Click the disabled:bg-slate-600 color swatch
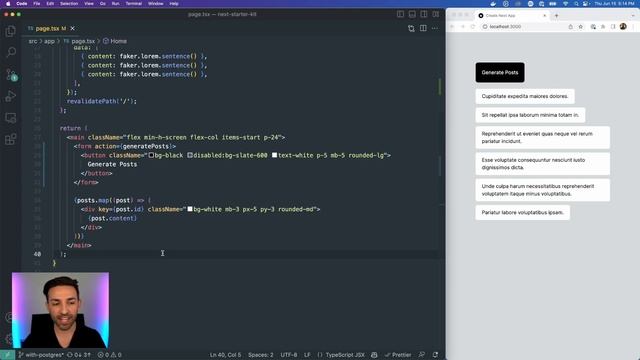The width and height of the screenshot is (640, 360). pos(190,155)
